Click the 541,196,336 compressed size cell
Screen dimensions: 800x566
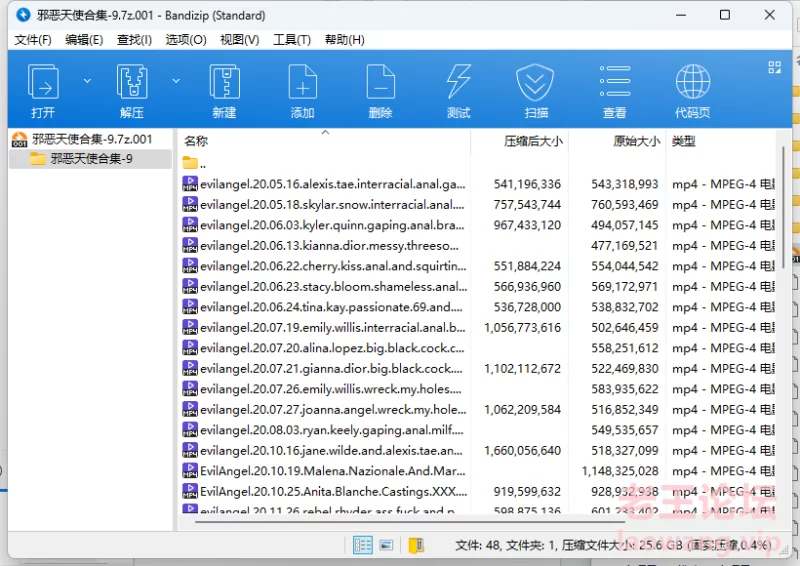(527, 184)
